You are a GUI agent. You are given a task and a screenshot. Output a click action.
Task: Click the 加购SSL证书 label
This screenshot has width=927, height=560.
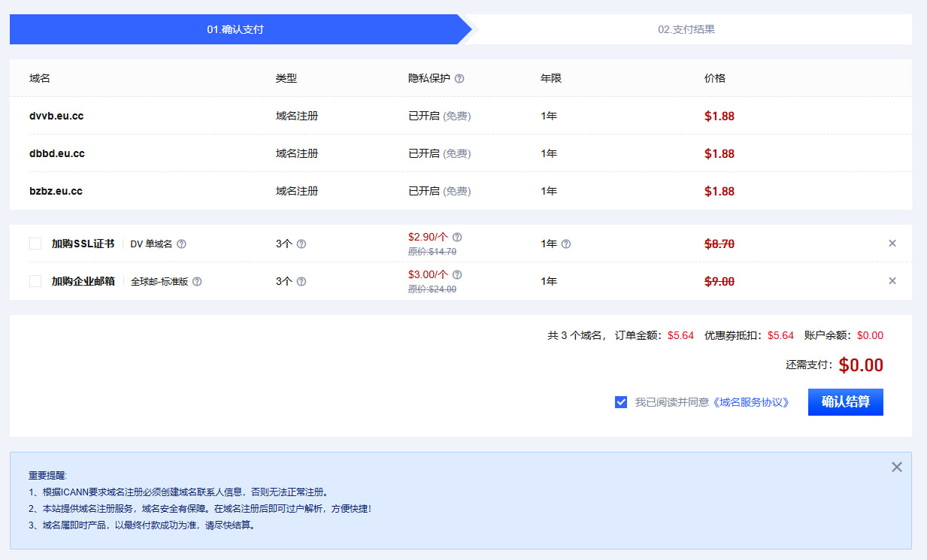point(83,244)
